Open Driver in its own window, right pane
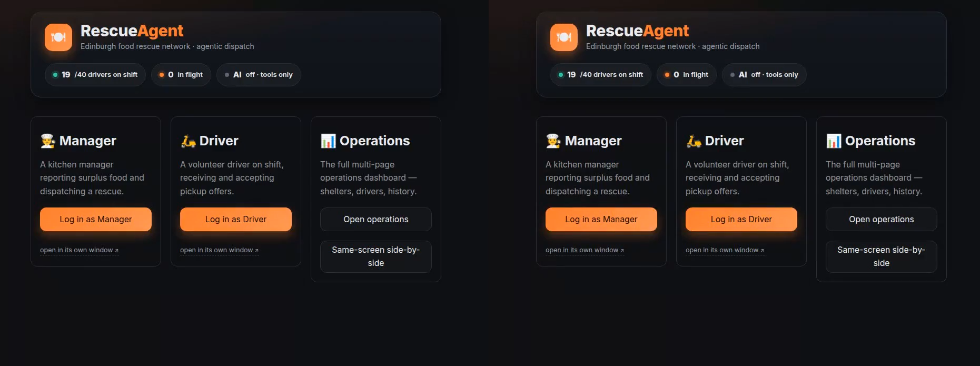This screenshot has width=980, height=366. coord(725,250)
